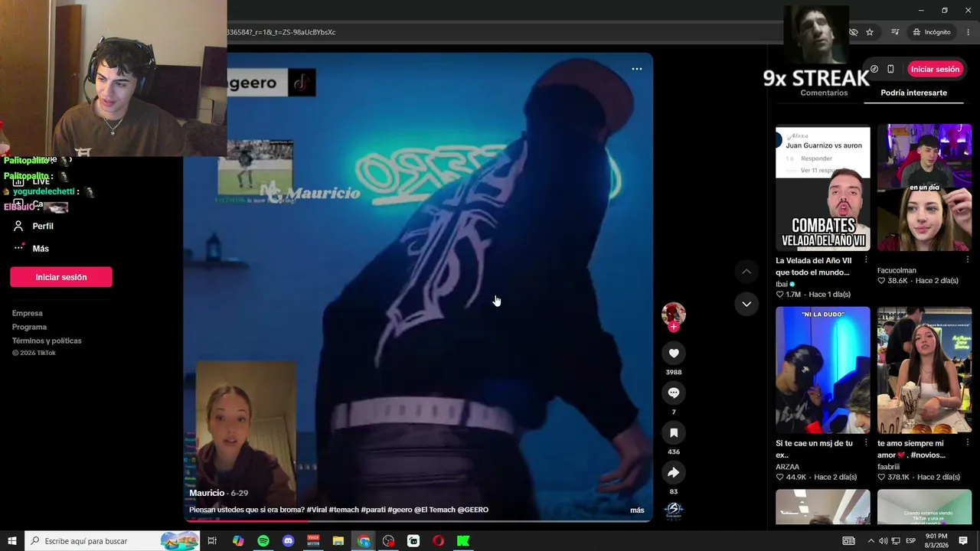
Task: Open the #parati hashtag link
Action: [373, 510]
